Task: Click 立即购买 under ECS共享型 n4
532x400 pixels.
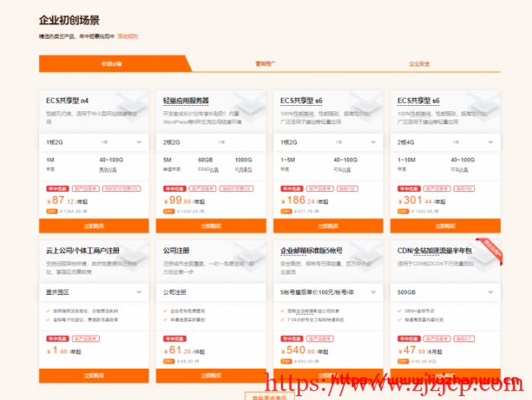Action: click(x=94, y=226)
